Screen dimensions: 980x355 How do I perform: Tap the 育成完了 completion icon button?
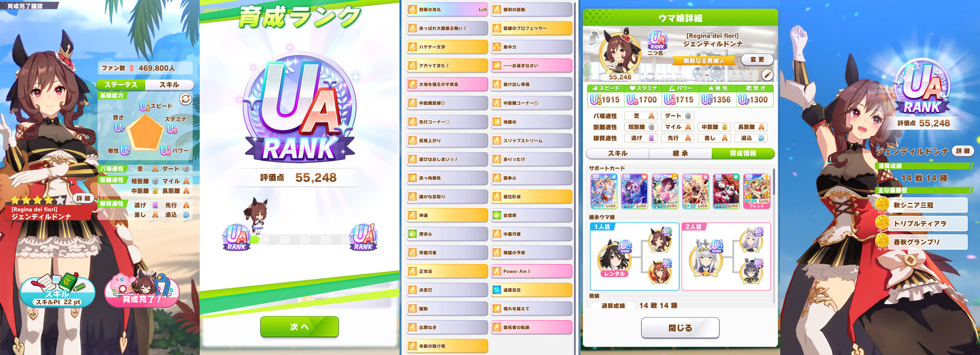point(142,290)
